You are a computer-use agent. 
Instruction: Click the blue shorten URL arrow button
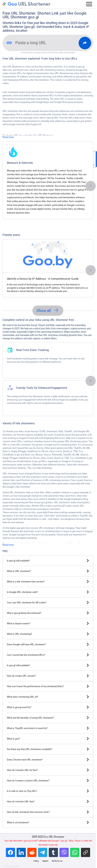[x=85, y=43]
